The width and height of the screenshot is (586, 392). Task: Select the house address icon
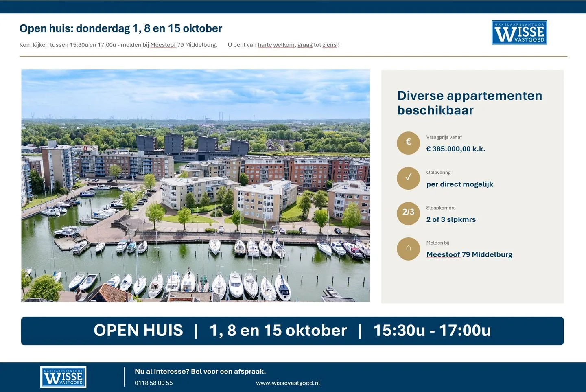click(x=408, y=249)
